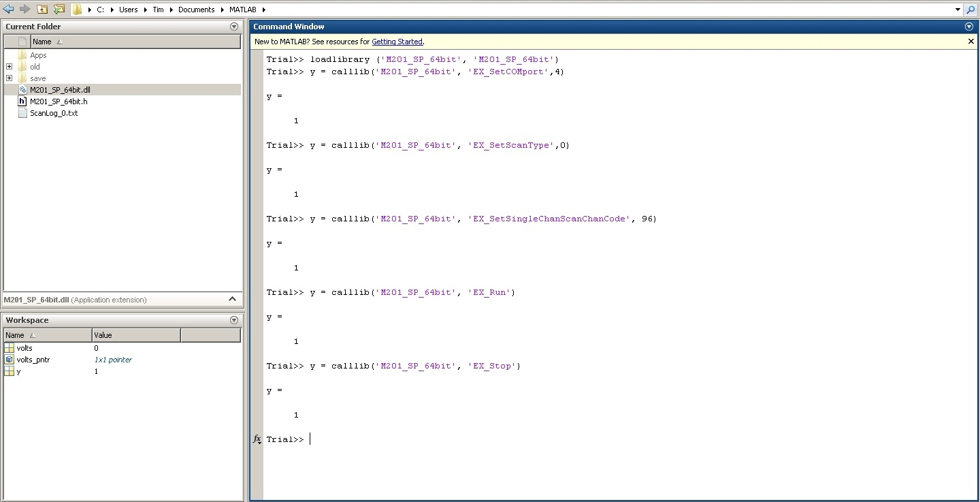Go forward to the next folder
Image resolution: width=980 pixels, height=502 pixels.
[25, 9]
